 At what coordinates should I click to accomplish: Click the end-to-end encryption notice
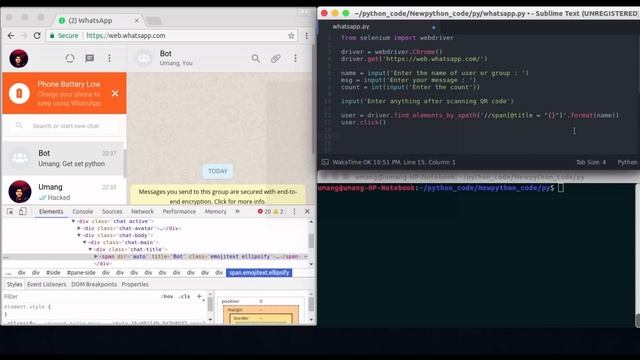218,196
